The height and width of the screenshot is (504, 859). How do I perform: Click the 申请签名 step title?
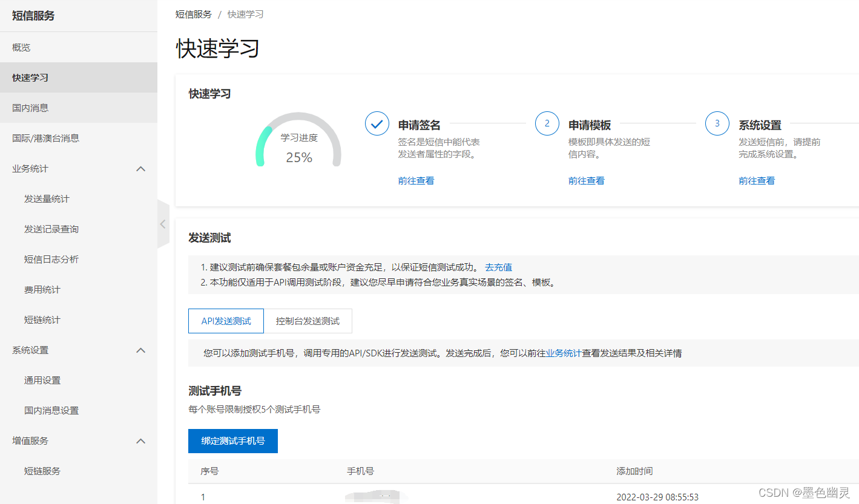(x=419, y=125)
